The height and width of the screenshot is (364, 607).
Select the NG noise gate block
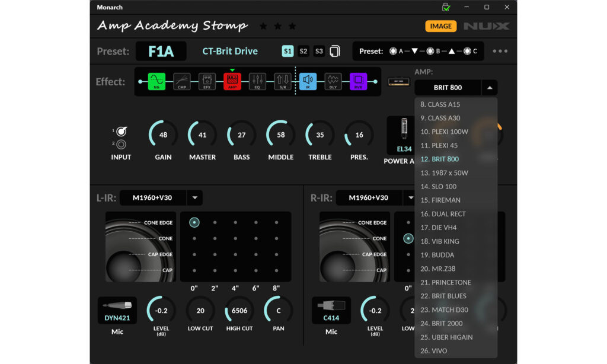pos(156,81)
